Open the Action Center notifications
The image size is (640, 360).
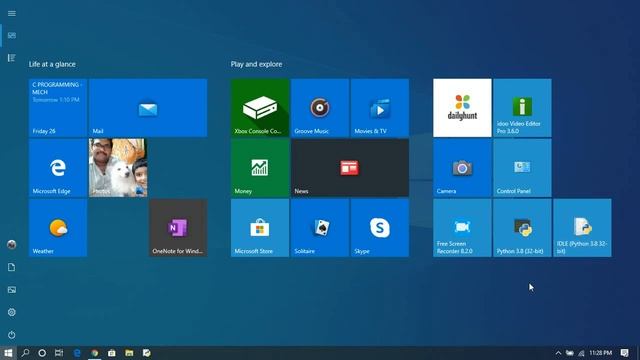coord(624,353)
